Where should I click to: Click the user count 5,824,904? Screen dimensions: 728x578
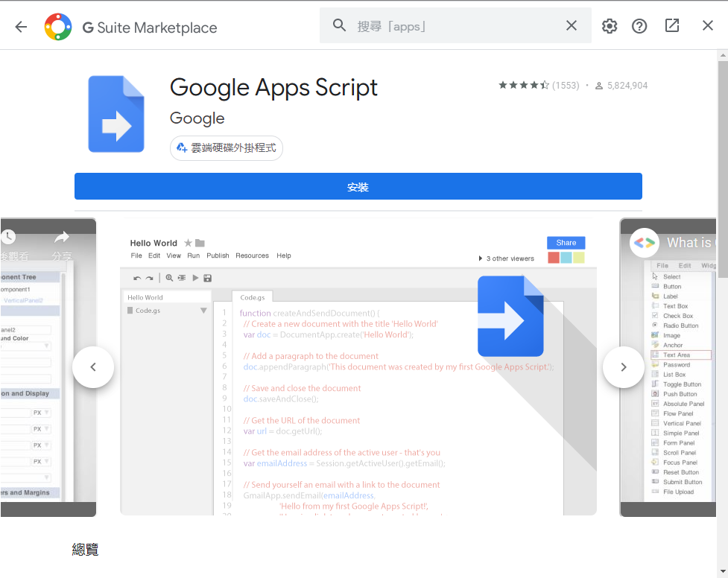[x=621, y=86]
